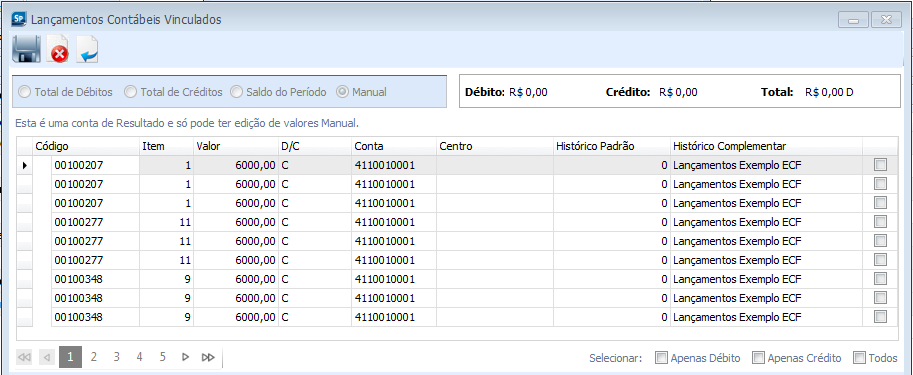Jump to the last page with double-right arrows
The image size is (913, 375).
[208, 357]
